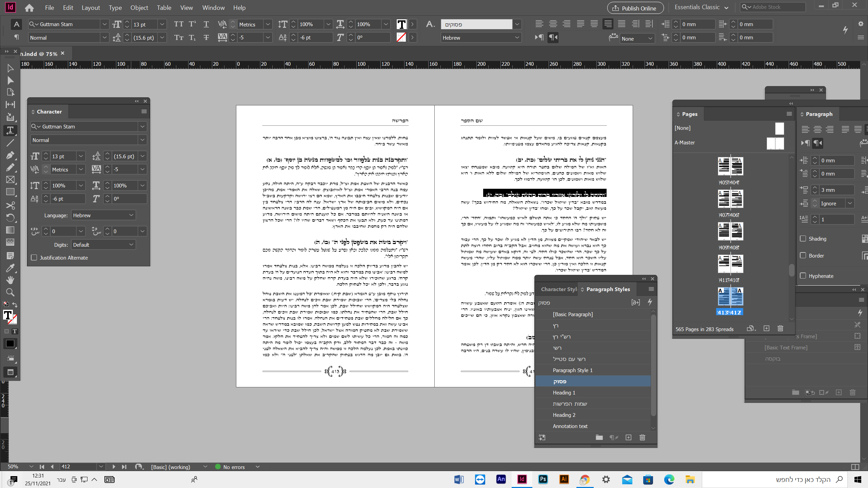Create new page in Pages panel

tap(766, 328)
